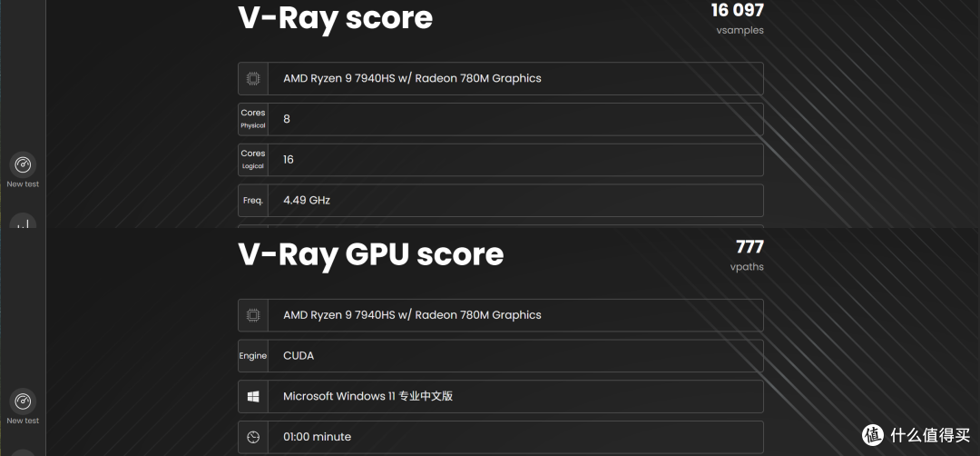Click New test icon in upper V-Ray score panel
The width and height of the screenshot is (980, 456).
(x=23, y=164)
